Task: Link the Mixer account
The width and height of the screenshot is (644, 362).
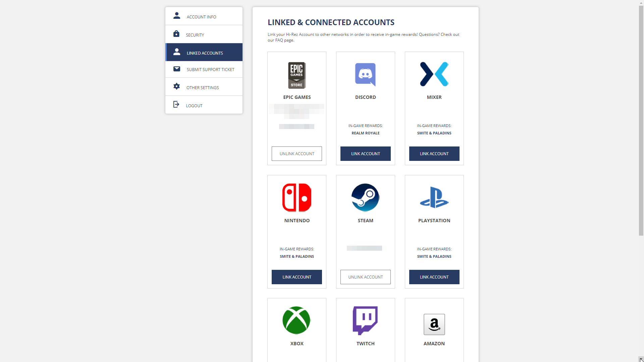Action: coord(434,154)
